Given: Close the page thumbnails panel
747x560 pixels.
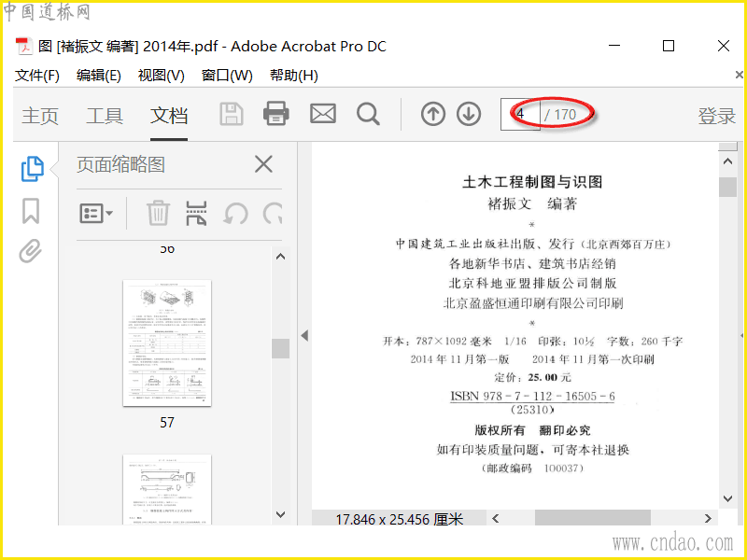Looking at the screenshot, I should click(263, 164).
